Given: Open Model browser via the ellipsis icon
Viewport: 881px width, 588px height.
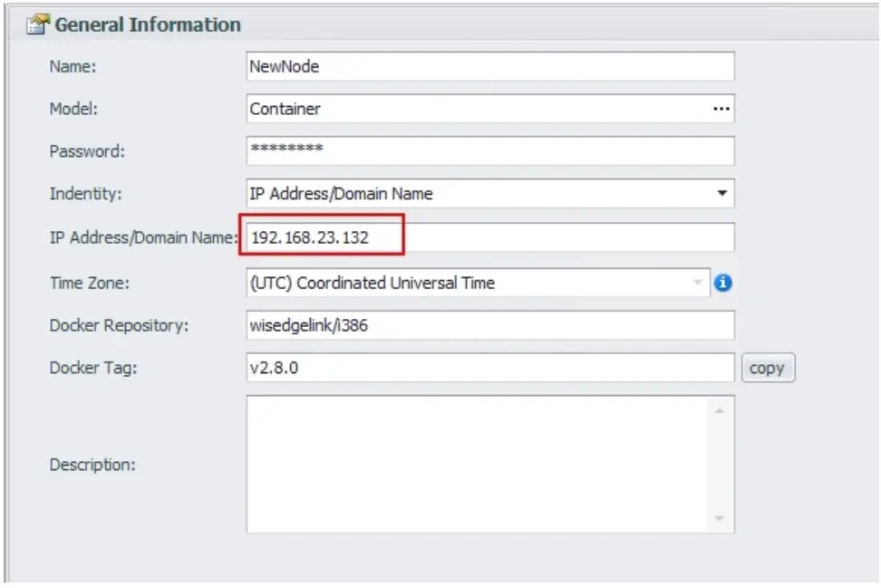Looking at the screenshot, I should pos(722,109).
